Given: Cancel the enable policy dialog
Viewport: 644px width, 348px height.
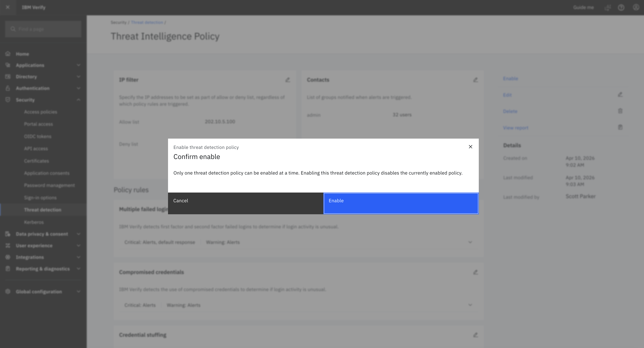Looking at the screenshot, I should (x=246, y=203).
